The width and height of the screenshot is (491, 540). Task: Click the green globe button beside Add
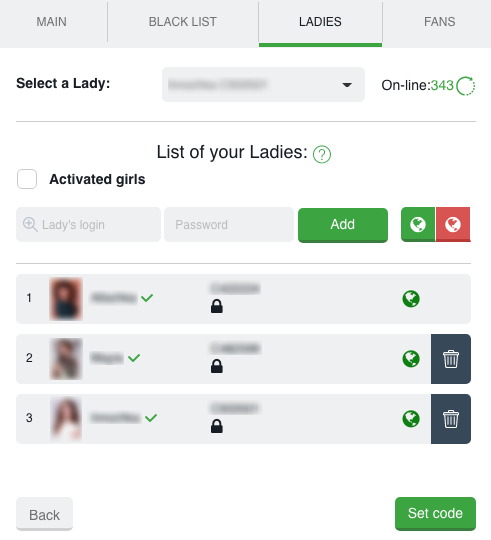click(x=418, y=225)
